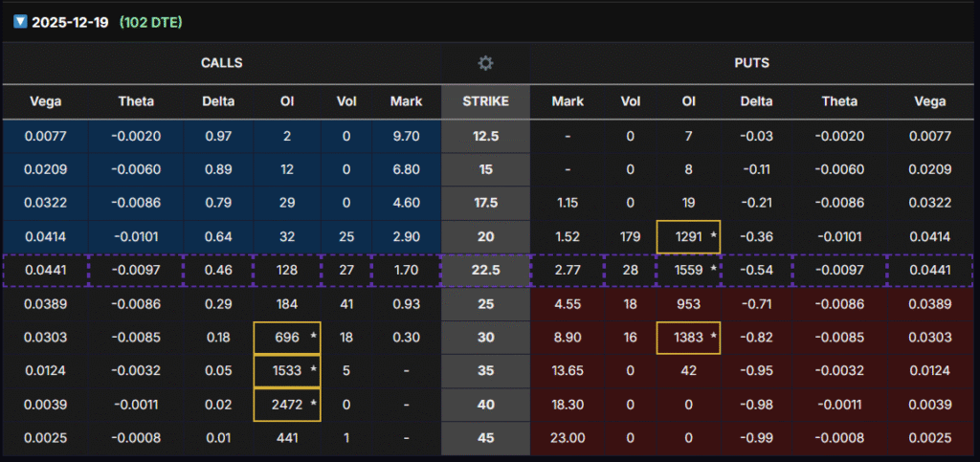980x462 pixels.
Task: Click the calls Delta column header
Action: click(218, 101)
